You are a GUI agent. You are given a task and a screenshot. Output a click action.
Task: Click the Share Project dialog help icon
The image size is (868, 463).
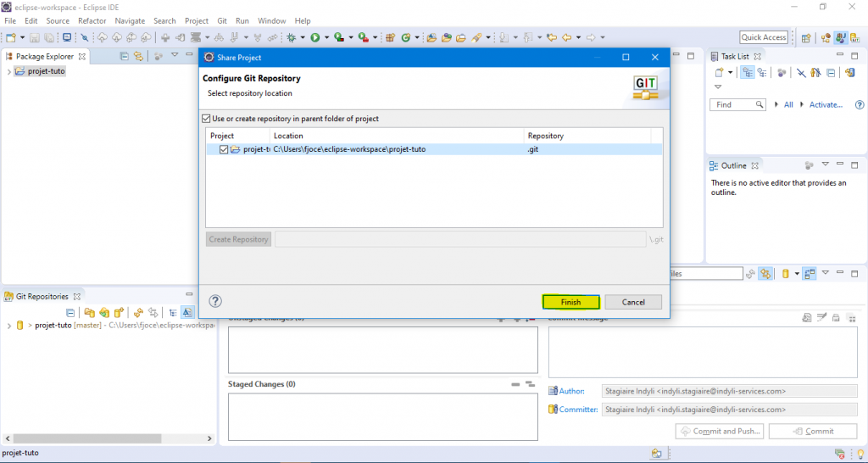point(215,301)
